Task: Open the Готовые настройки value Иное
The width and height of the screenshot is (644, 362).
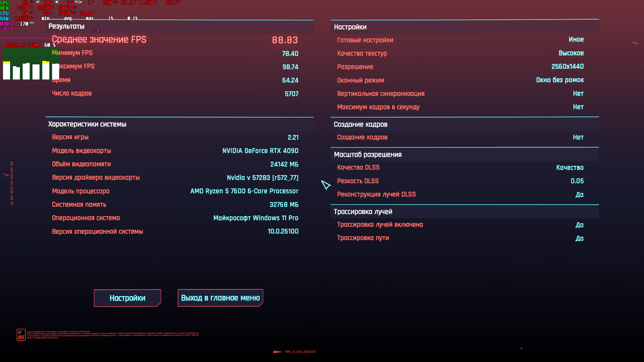Action: (576, 39)
